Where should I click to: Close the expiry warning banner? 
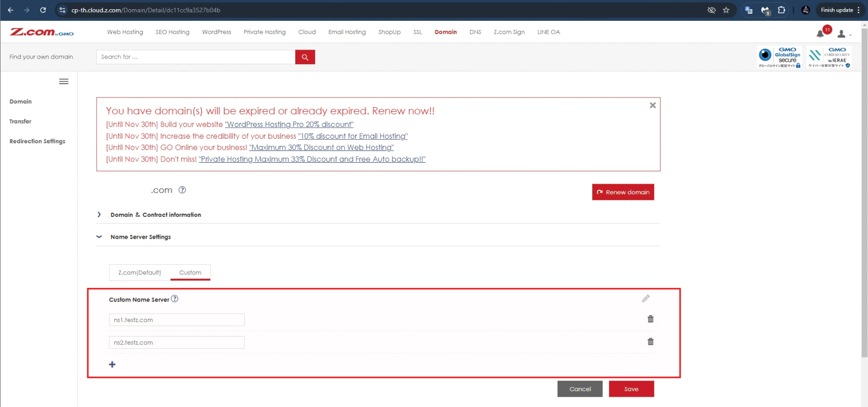pos(653,105)
